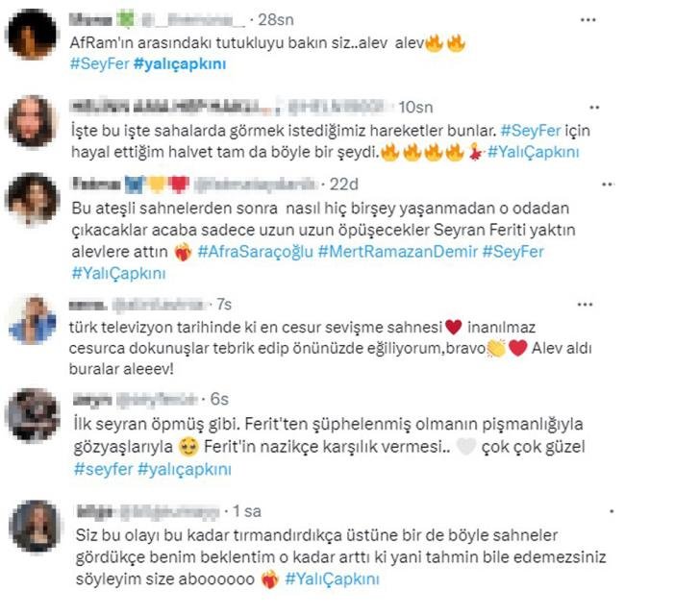Follow the #AfraSaraçoğlu hashtag link
675x616 pixels.
coord(255,252)
